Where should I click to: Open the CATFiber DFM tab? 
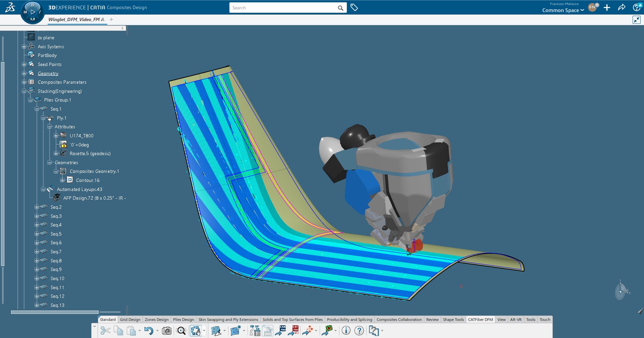pyautogui.click(x=480, y=320)
